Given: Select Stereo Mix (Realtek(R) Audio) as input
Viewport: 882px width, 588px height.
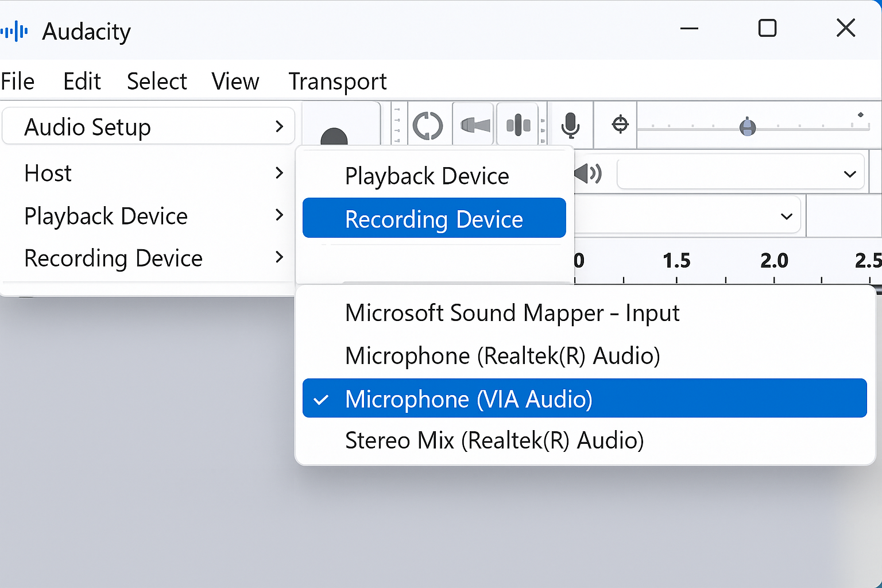Looking at the screenshot, I should click(x=494, y=440).
